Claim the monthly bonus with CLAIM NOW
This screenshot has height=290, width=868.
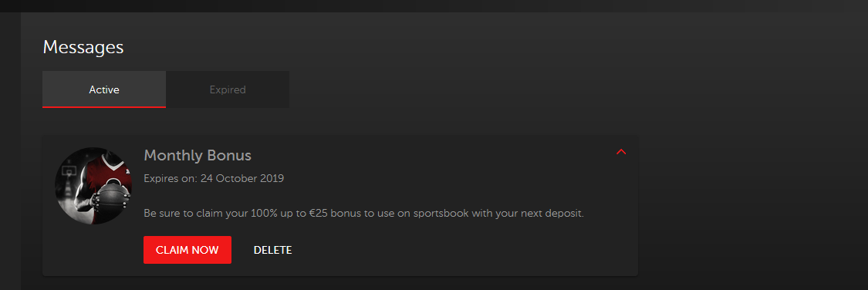click(x=187, y=250)
